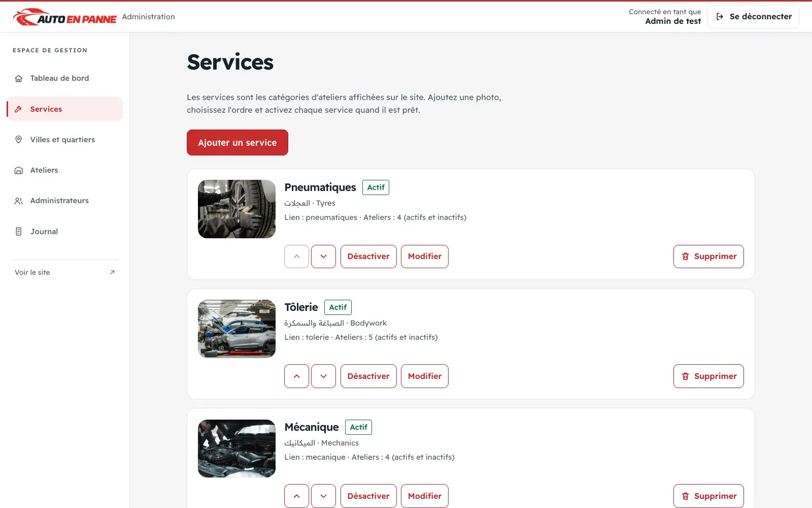Click 'Lien : tolerie' details line
This screenshot has height=508, width=812.
tap(361, 337)
